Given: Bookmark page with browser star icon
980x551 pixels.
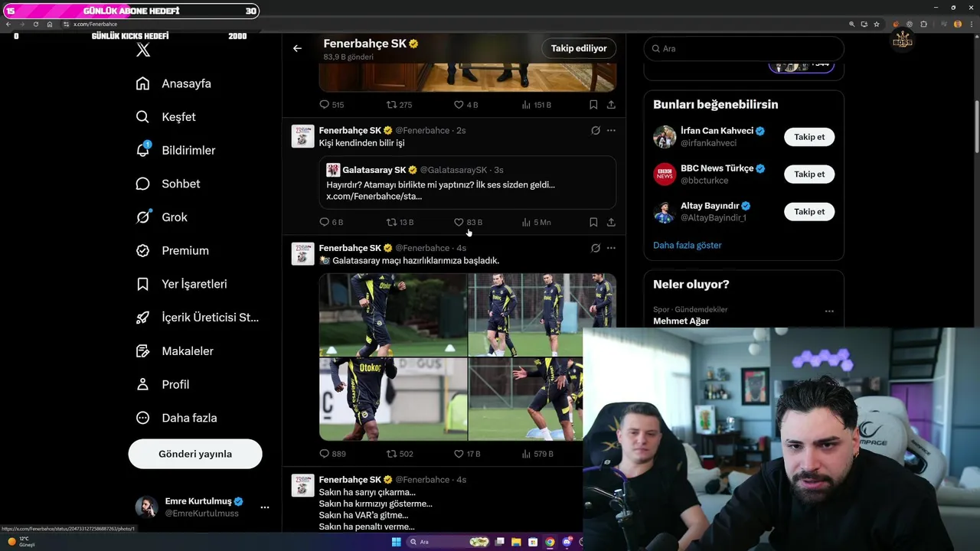Looking at the screenshot, I should pyautogui.click(x=877, y=24).
